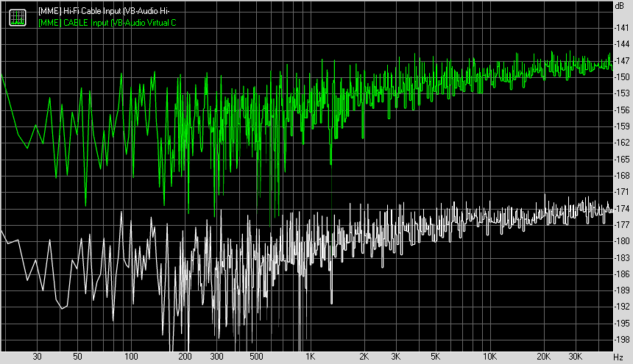
Task: Click the -183 dB scale value
Action: coord(622,257)
